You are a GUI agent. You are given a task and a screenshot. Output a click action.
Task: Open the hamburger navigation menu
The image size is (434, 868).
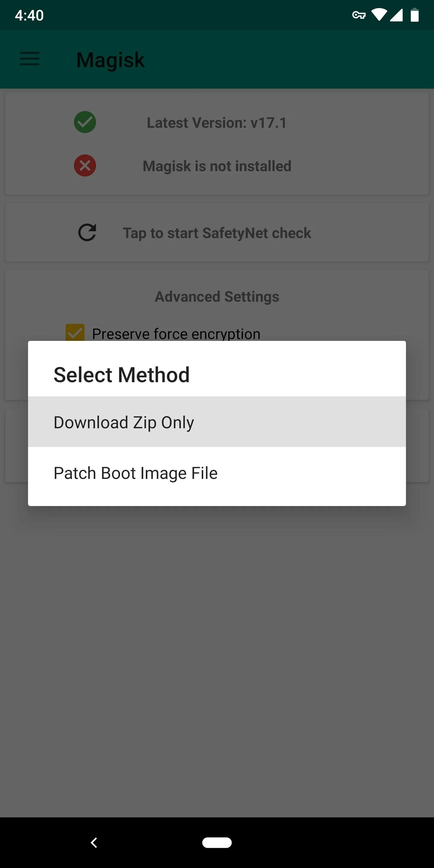30,59
